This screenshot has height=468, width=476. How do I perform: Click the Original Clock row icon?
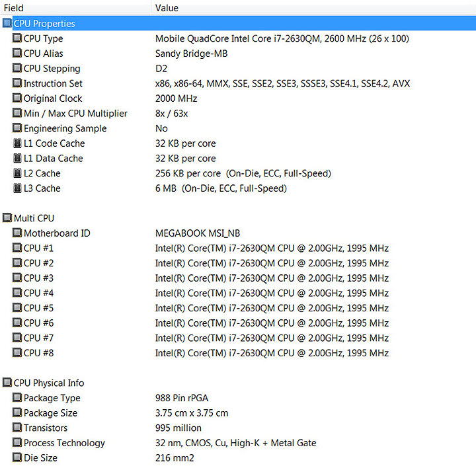[17, 98]
